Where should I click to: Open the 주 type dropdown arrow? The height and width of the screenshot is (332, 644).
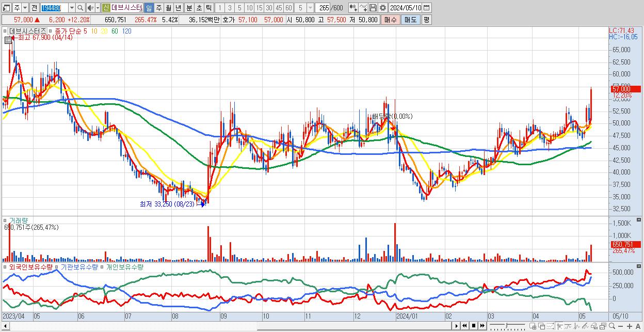point(25,8)
